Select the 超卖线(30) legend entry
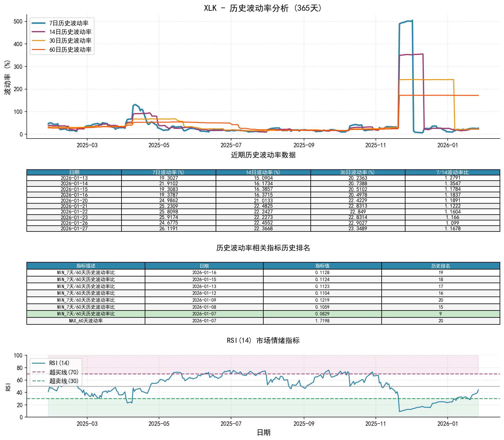The width and height of the screenshot is (504, 440). [x=64, y=381]
